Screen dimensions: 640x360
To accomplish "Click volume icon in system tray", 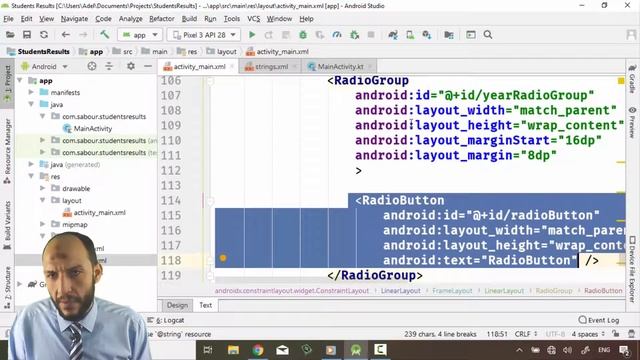I will [567, 350].
